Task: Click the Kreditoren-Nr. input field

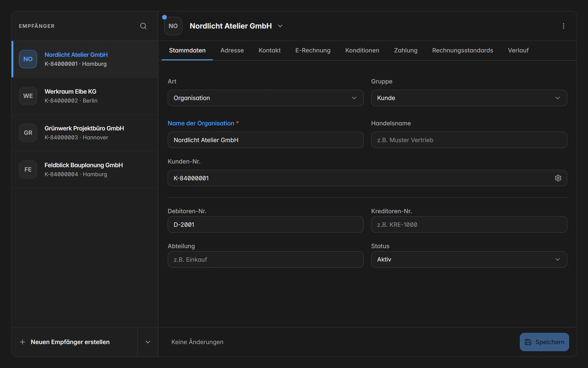Action: coord(469,225)
